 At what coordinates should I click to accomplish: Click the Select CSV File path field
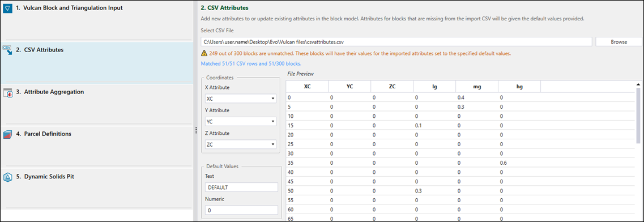coord(396,42)
